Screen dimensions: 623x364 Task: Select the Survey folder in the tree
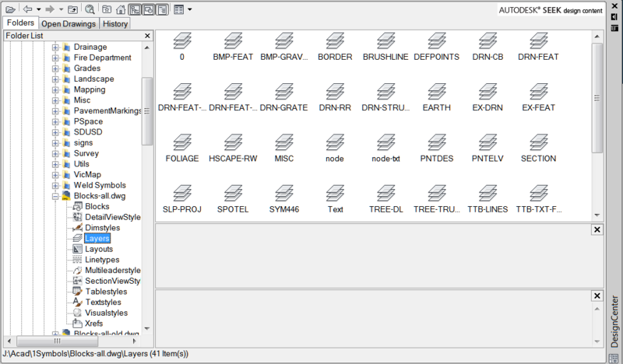click(86, 153)
